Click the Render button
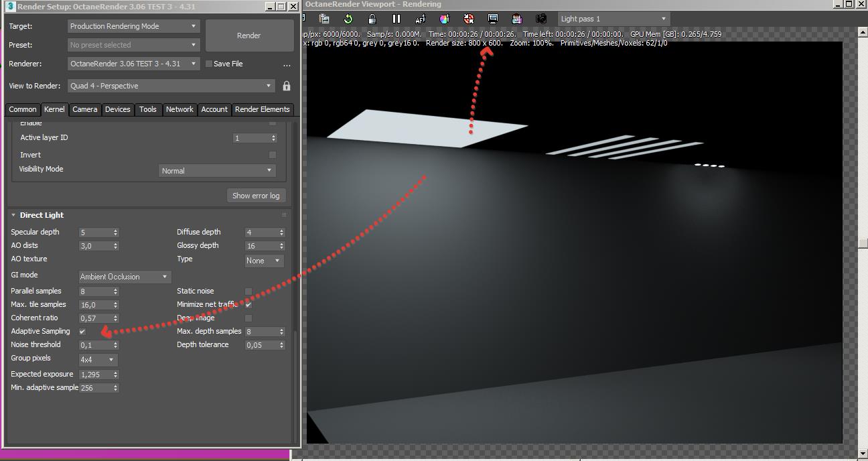This screenshot has height=461, width=868. click(x=248, y=36)
